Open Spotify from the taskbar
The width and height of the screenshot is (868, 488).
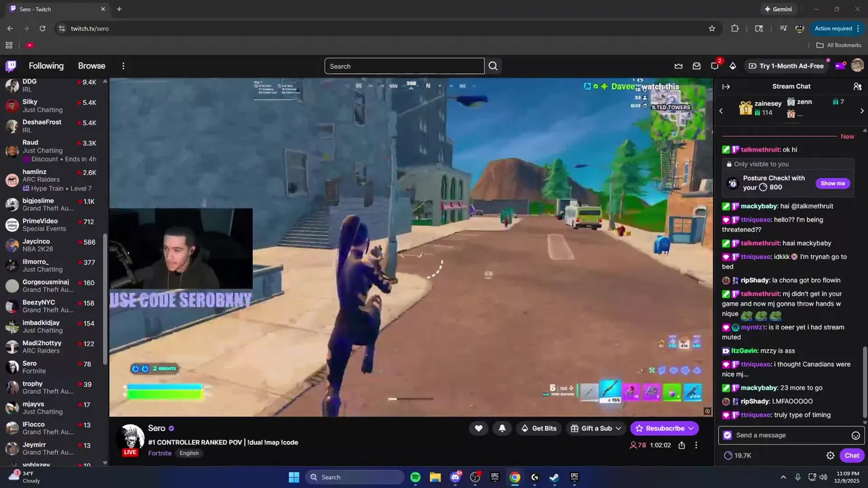point(416,477)
